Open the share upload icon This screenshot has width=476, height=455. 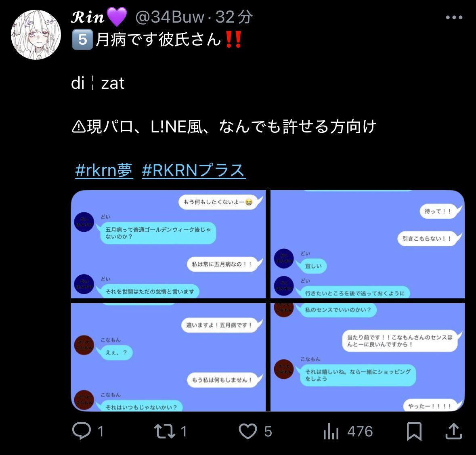point(453,431)
